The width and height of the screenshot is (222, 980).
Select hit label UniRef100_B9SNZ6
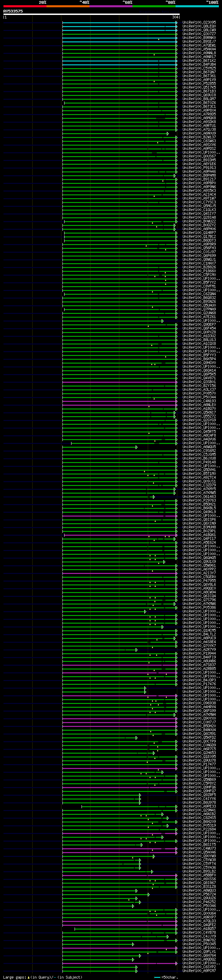tap(199, 302)
